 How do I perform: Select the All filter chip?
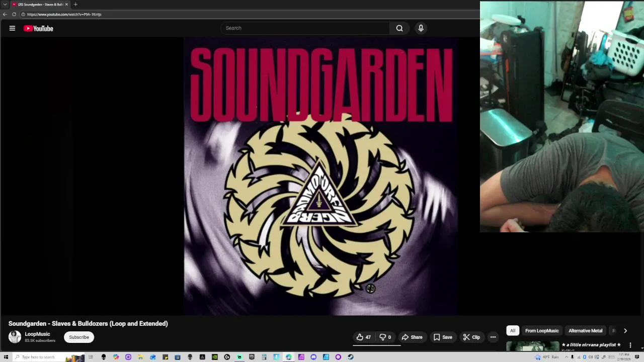[x=512, y=330]
